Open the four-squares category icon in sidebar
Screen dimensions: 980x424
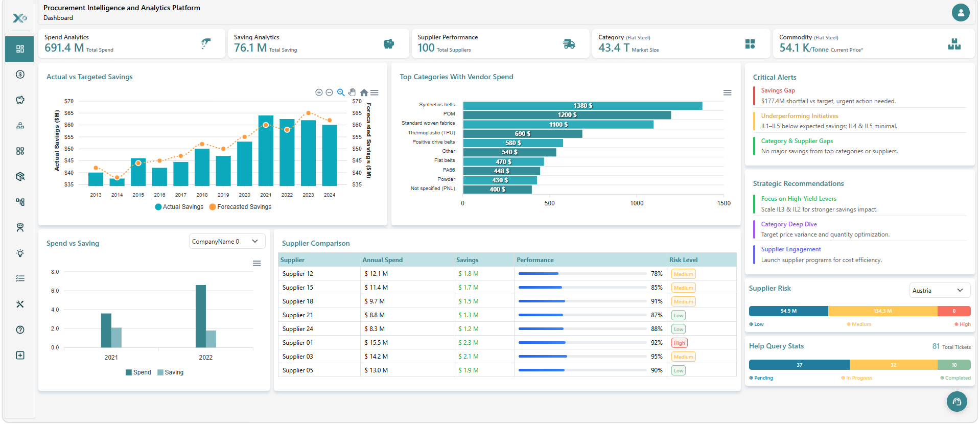click(20, 151)
